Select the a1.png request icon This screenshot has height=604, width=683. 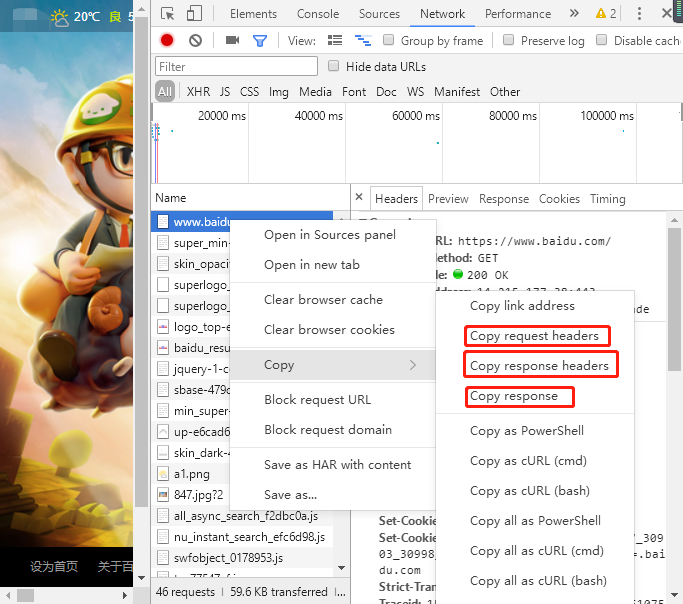point(162,474)
